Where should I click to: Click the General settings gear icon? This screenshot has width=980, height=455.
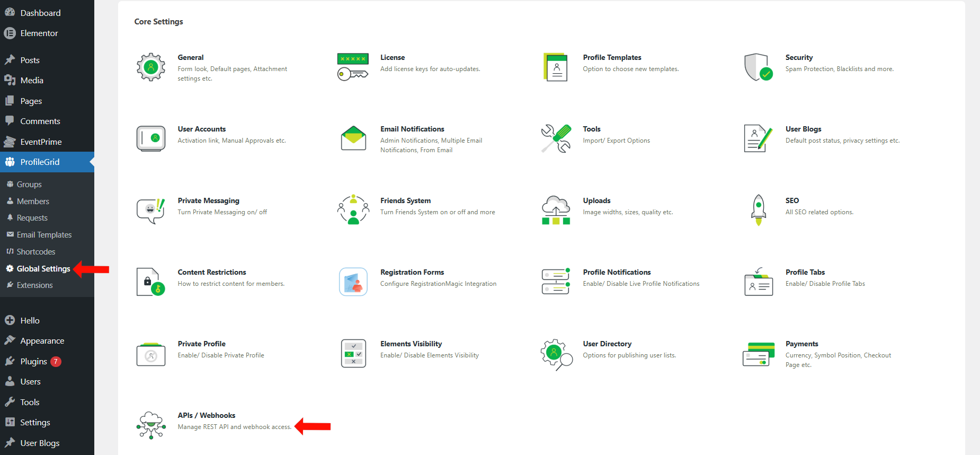pyautogui.click(x=151, y=67)
